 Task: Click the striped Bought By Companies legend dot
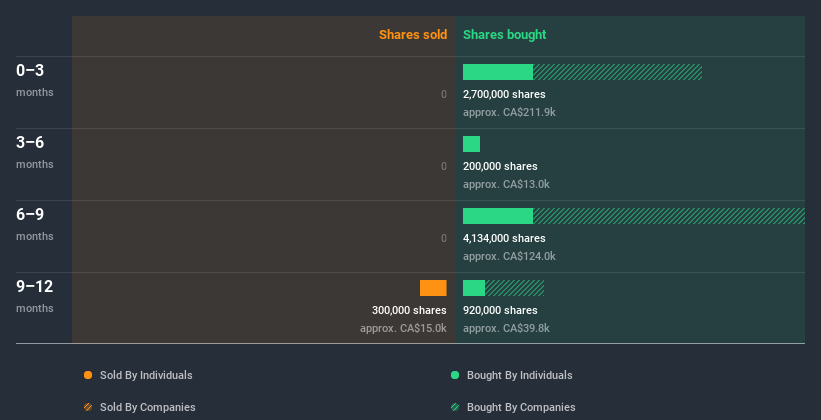(455, 407)
